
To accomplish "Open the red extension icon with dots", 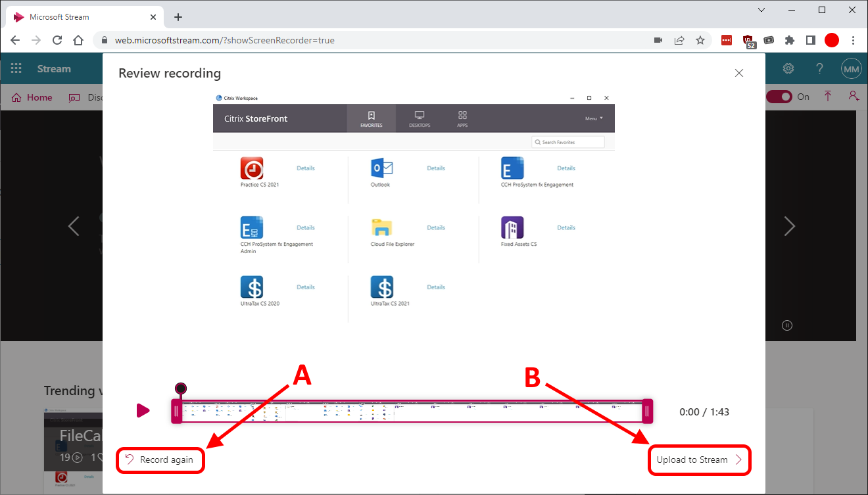I will click(727, 40).
